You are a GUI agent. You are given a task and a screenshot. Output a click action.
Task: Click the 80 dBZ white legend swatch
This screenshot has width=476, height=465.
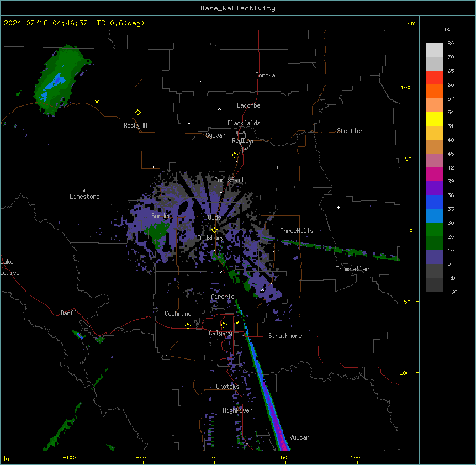pyautogui.click(x=434, y=50)
